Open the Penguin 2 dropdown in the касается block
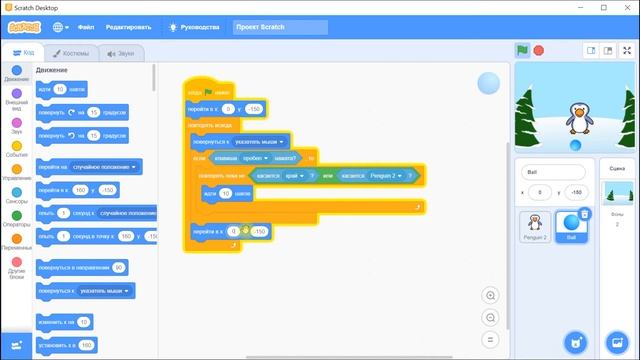 386,176
